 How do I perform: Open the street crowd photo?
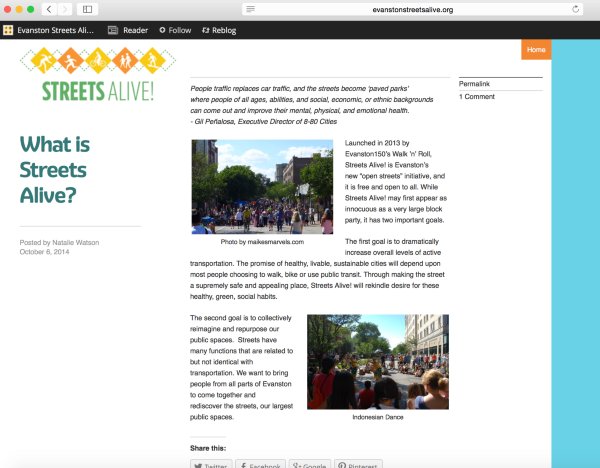click(262, 186)
